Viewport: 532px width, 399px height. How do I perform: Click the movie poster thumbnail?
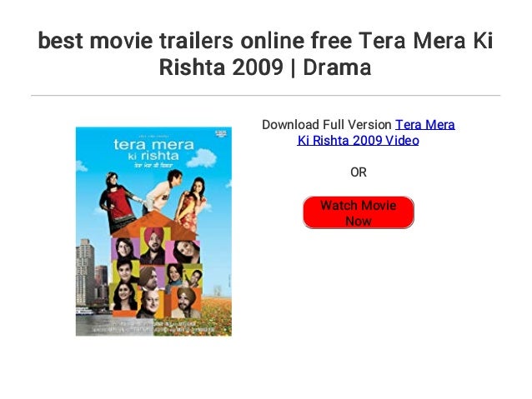point(153,232)
